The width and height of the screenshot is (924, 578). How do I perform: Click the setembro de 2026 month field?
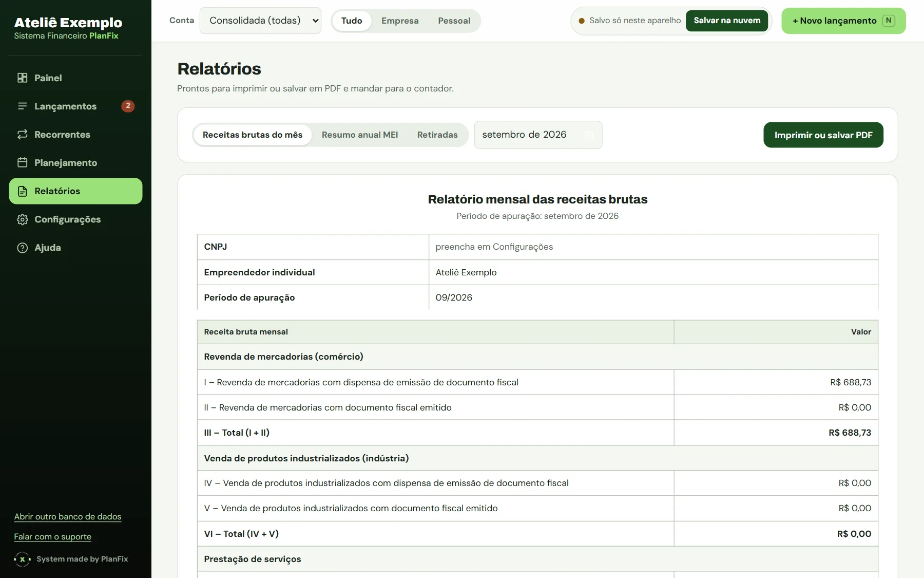click(x=538, y=135)
